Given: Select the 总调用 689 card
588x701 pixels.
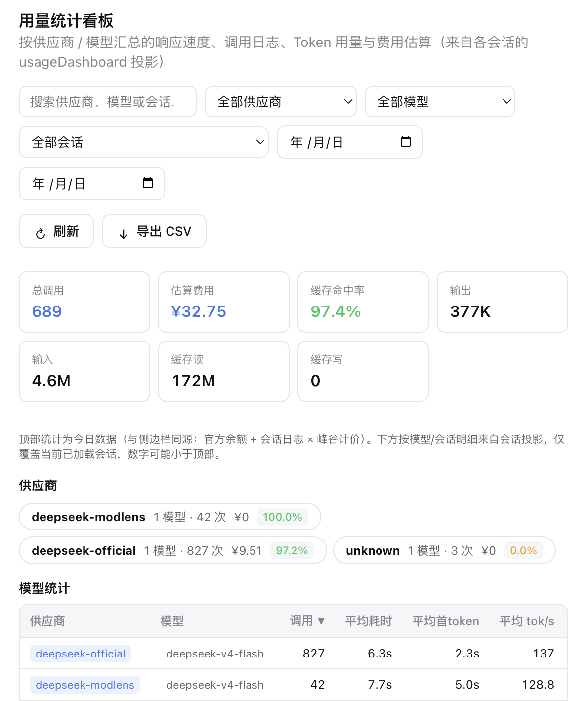Looking at the screenshot, I should 84,302.
